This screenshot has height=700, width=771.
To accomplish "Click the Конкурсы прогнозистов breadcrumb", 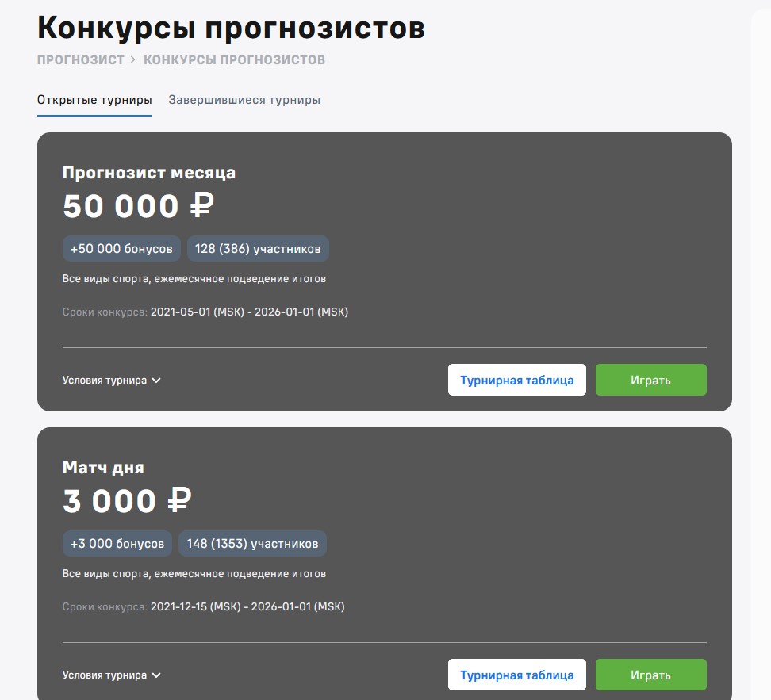I will (234, 59).
